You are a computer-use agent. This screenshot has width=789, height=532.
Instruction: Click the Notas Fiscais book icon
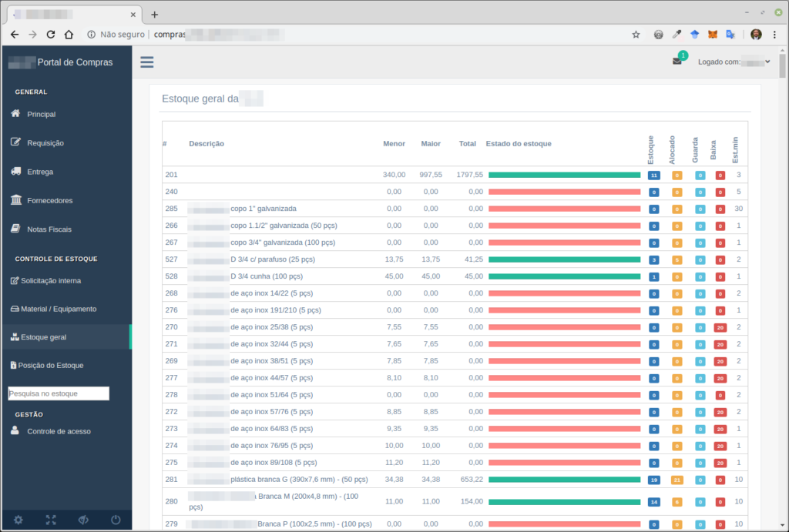15,229
